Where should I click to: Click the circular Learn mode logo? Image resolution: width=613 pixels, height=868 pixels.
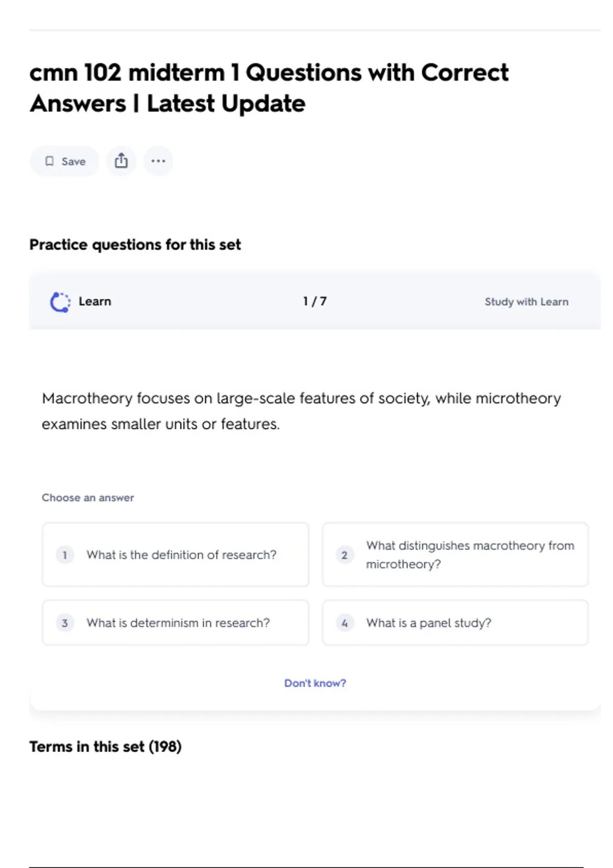pos(60,302)
